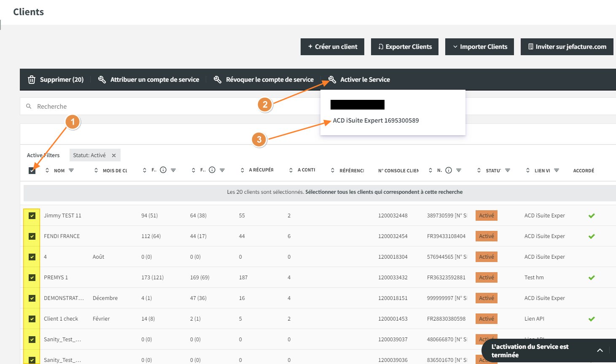Click the green check mark in PREMYS 1 row
The width and height of the screenshot is (616, 364).
click(x=592, y=278)
